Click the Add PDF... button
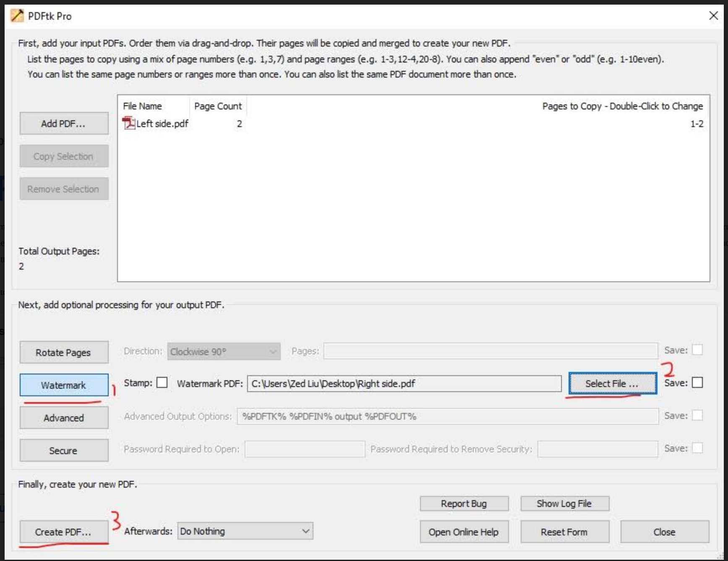The height and width of the screenshot is (561, 728). [x=64, y=124]
